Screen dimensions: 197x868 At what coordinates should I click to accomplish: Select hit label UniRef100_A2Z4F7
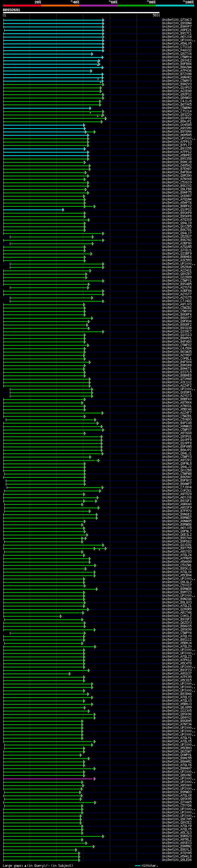coord(177,413)
